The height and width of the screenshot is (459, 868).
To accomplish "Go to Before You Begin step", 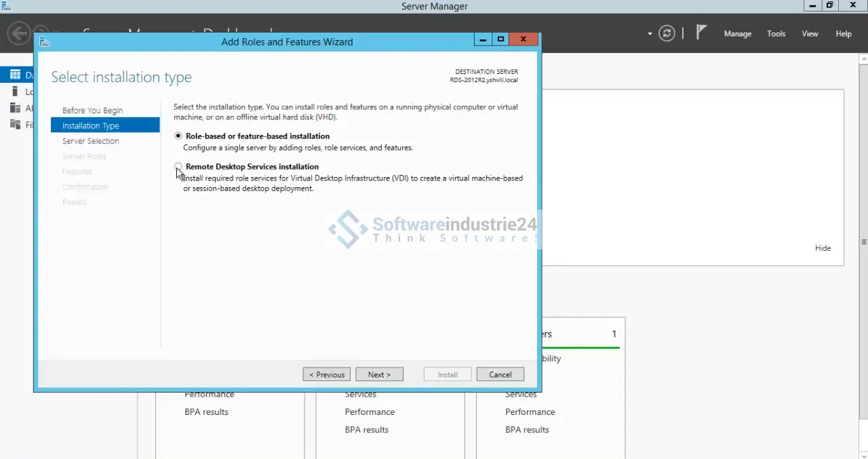I will 92,111.
